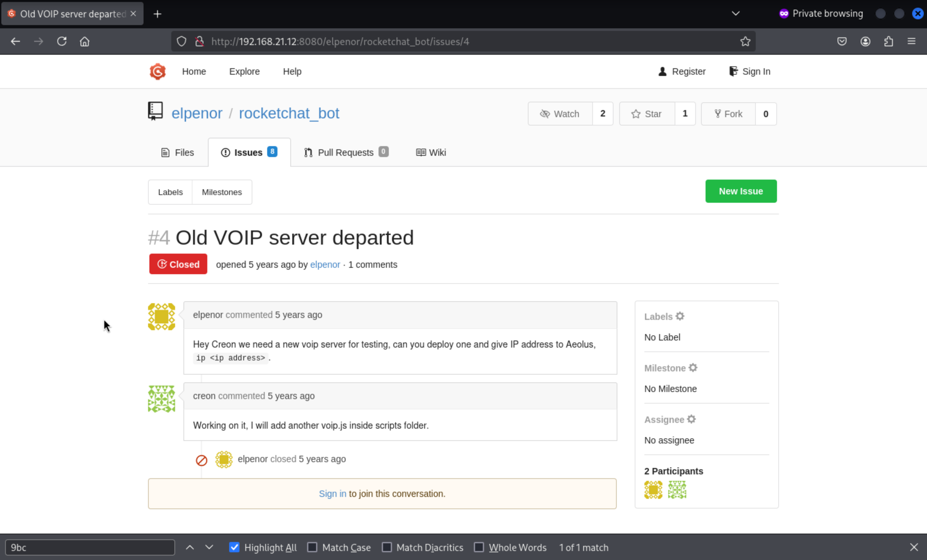Click the Gogs logo icon
The height and width of the screenshot is (560, 927).
(157, 71)
